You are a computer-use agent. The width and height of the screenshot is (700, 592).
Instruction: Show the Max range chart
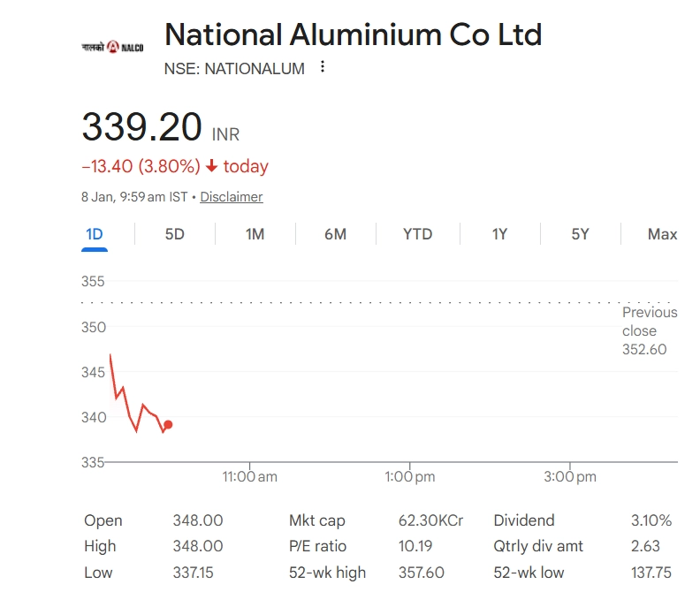[662, 234]
